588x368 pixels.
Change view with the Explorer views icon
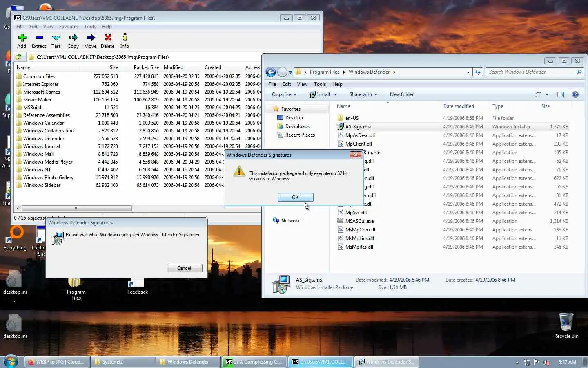[x=538, y=94]
